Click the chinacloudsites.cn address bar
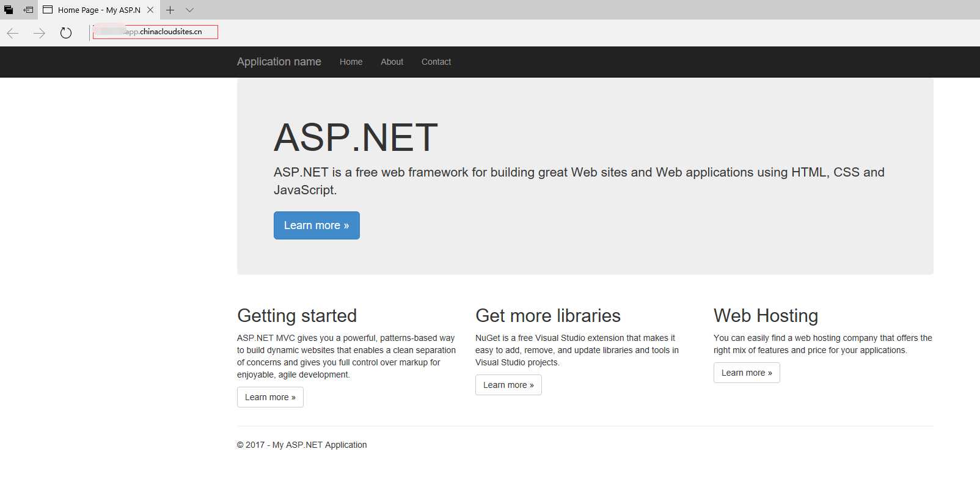The image size is (980, 482). pyautogui.click(x=155, y=32)
